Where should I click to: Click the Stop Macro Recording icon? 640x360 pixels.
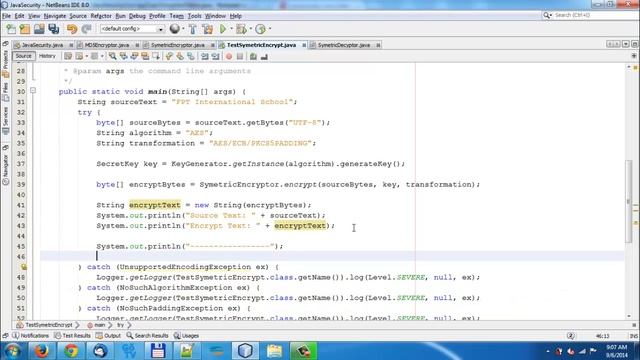[240, 56]
